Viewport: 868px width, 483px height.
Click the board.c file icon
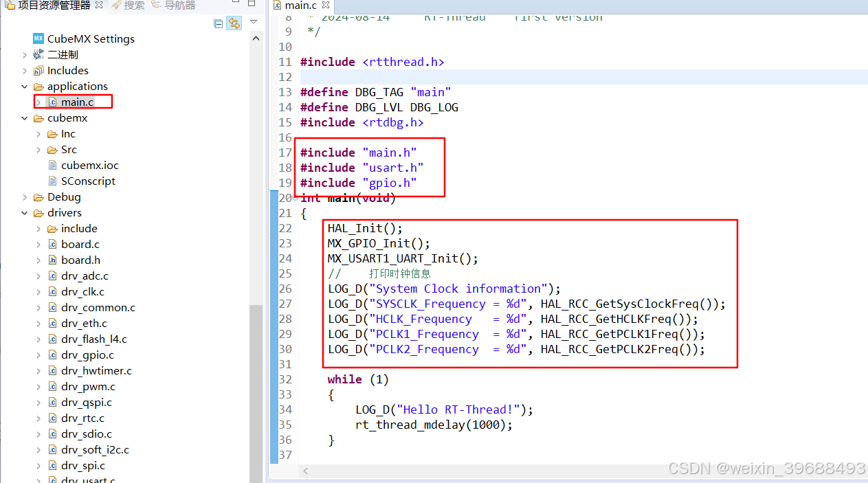pyautogui.click(x=52, y=244)
